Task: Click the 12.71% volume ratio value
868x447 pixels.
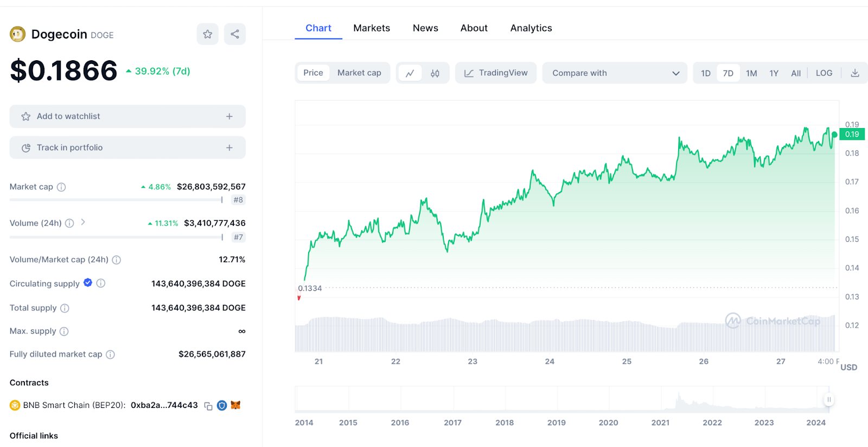Action: (x=232, y=260)
